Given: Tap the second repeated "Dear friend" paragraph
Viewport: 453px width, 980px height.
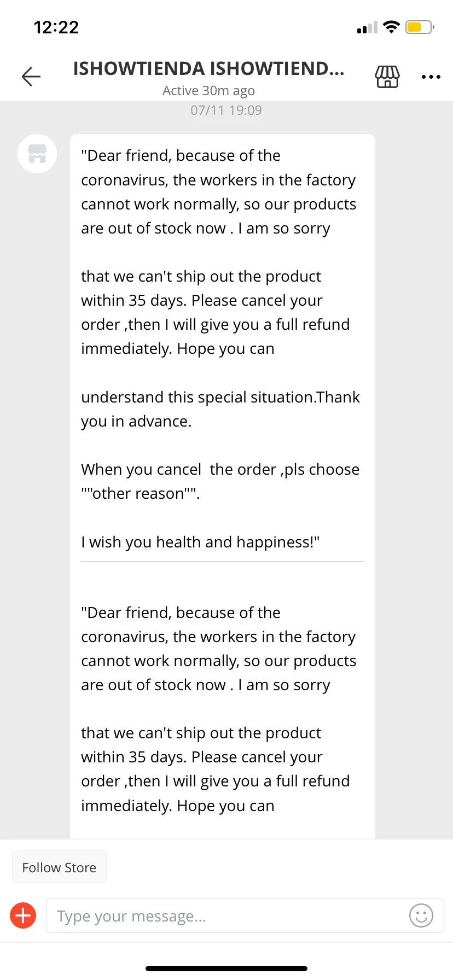Looking at the screenshot, I should click(218, 649).
